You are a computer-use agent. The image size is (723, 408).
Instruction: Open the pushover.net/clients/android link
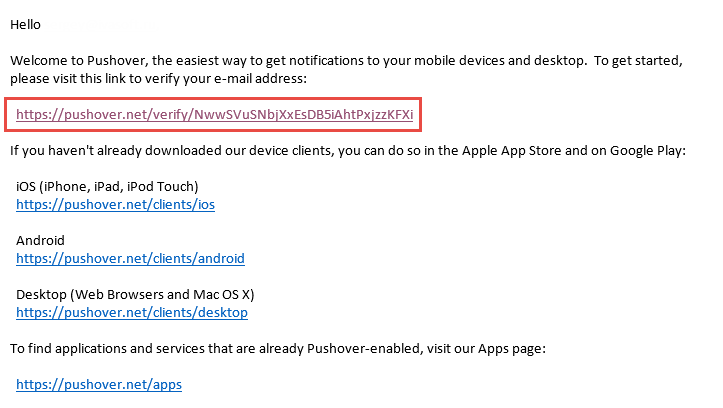click(130, 259)
